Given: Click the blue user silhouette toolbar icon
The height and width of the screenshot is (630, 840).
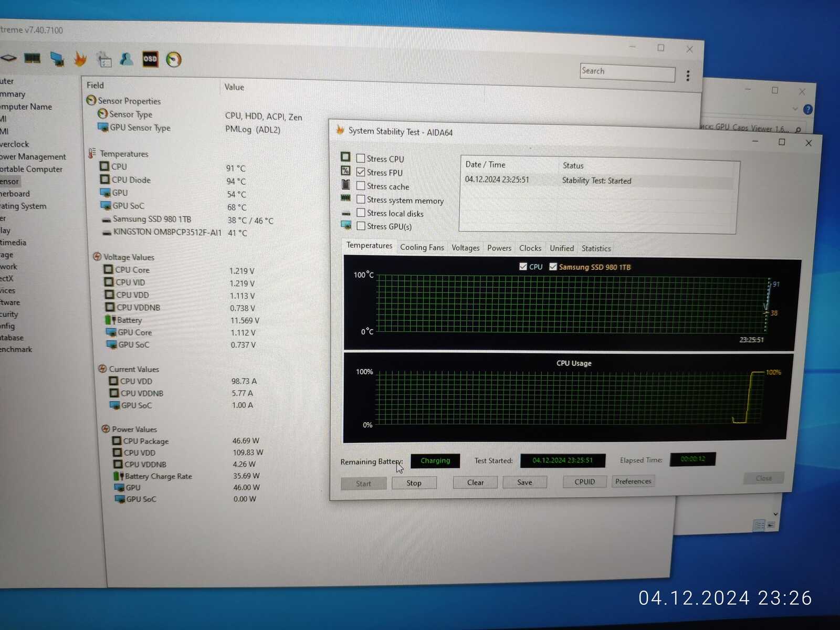Looking at the screenshot, I should (x=127, y=59).
